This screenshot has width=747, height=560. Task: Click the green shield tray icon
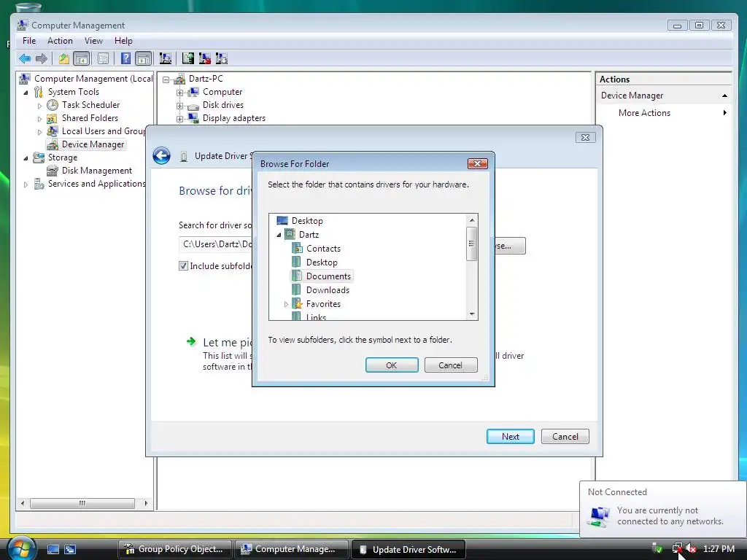pyautogui.click(x=657, y=548)
